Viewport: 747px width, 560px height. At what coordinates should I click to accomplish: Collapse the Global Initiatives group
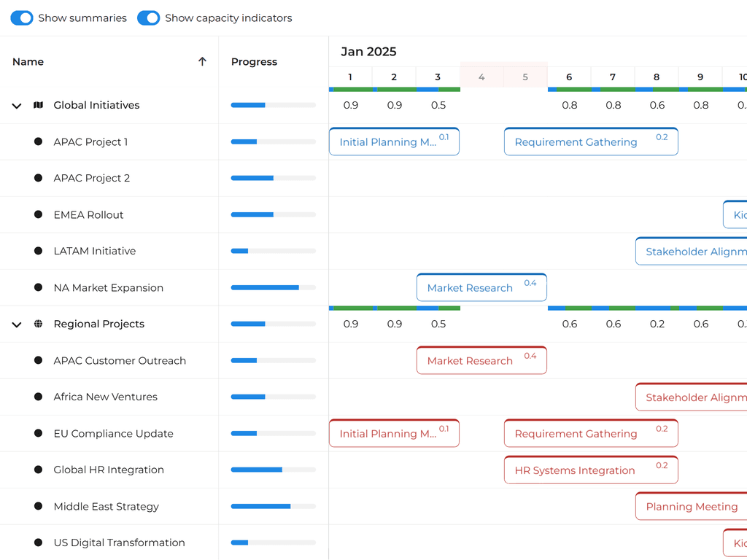click(17, 106)
